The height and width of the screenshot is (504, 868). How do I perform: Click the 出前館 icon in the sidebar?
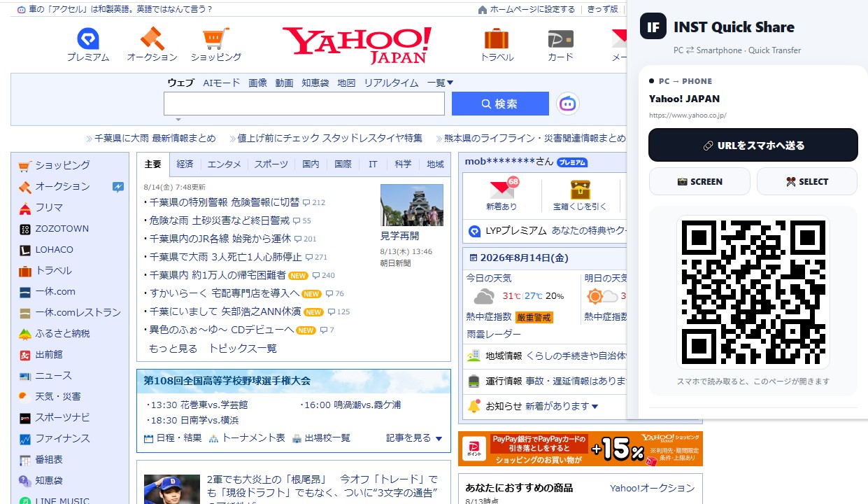coord(24,355)
